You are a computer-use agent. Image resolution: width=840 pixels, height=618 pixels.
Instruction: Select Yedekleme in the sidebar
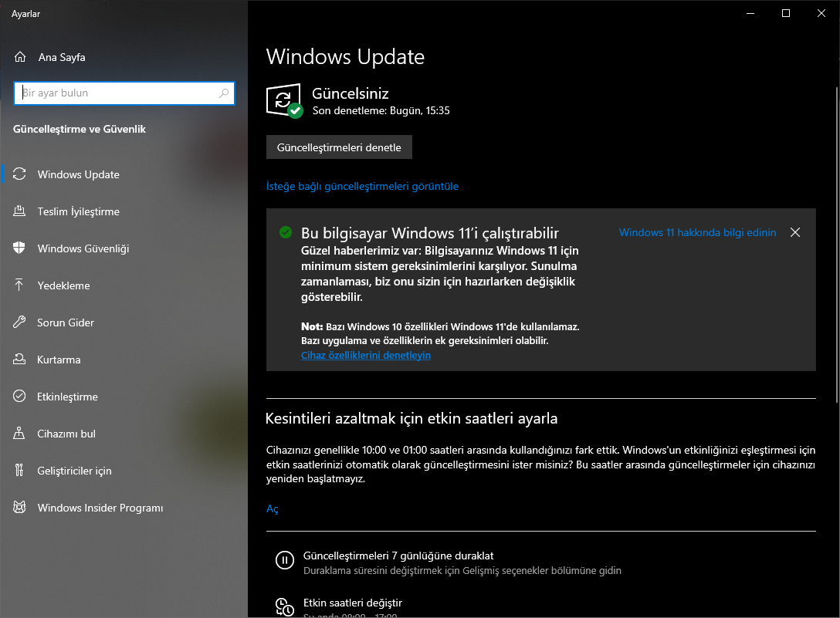point(124,285)
